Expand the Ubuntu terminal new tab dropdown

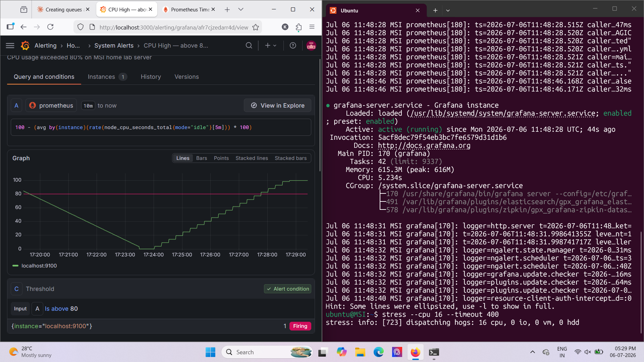[448, 10]
